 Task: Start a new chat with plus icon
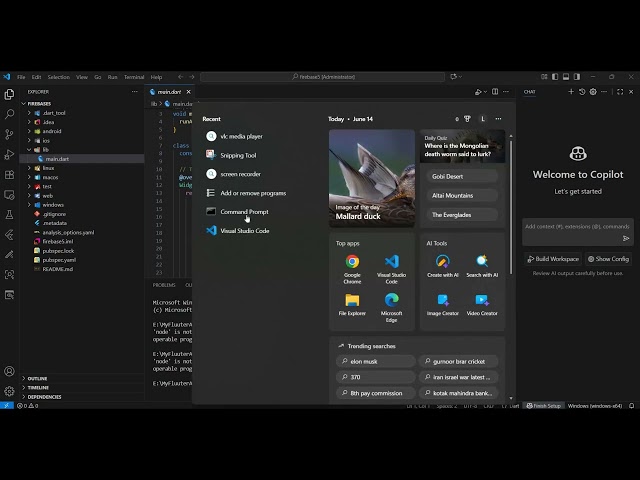571,92
